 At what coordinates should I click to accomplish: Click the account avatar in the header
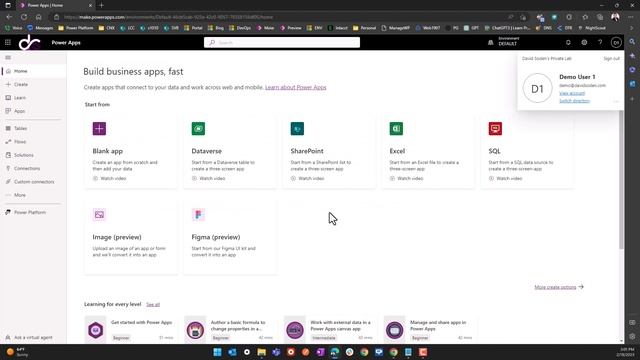(616, 42)
